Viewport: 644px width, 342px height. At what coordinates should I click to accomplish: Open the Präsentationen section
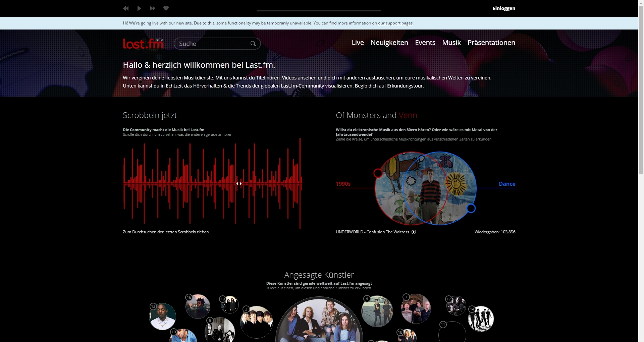click(491, 43)
